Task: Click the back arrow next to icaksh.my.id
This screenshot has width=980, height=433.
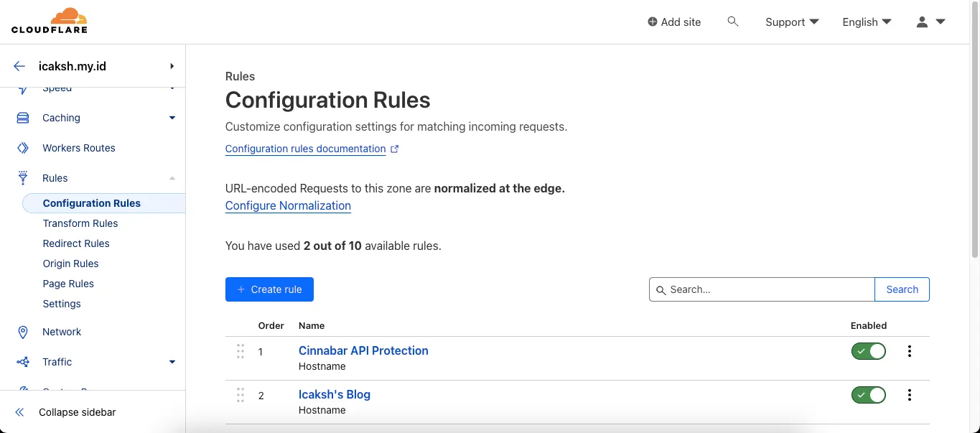Action: coord(19,65)
